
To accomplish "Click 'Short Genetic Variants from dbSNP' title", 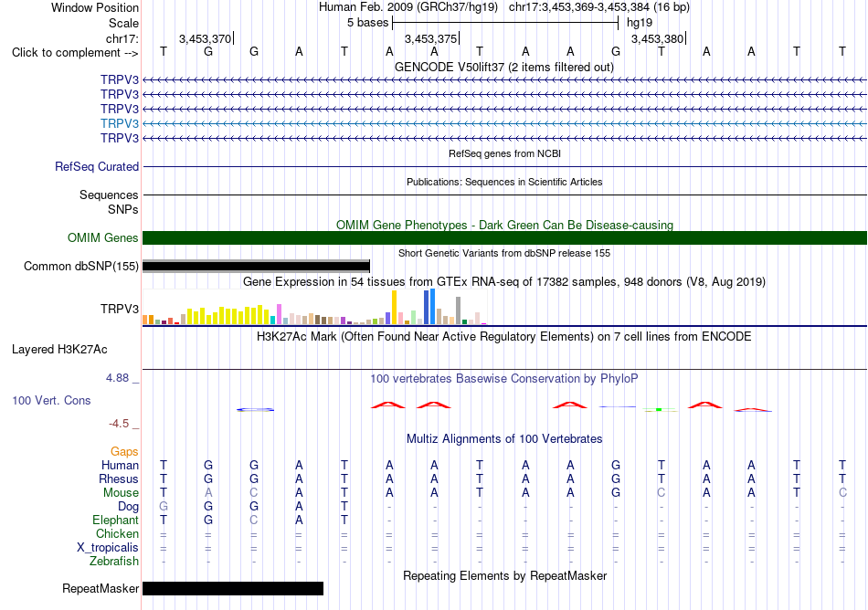I will tap(504, 253).
